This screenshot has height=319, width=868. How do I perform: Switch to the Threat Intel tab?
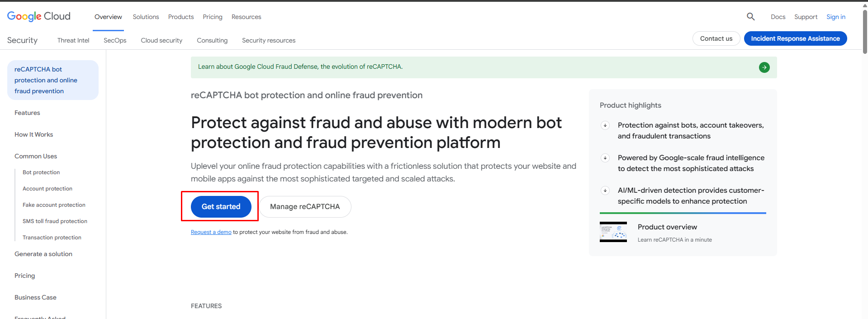pyautogui.click(x=73, y=40)
